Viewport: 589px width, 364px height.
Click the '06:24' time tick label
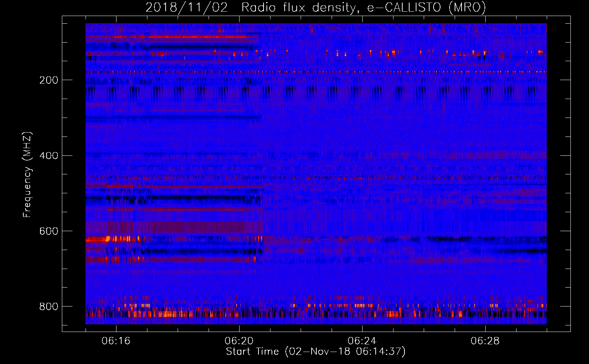[362, 341]
